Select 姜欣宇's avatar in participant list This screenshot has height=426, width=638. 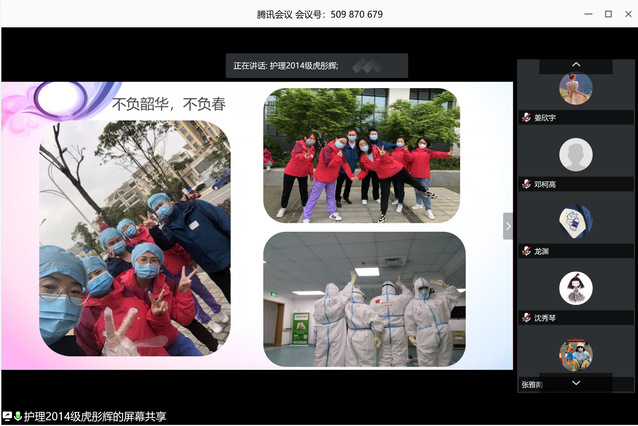pos(575,88)
